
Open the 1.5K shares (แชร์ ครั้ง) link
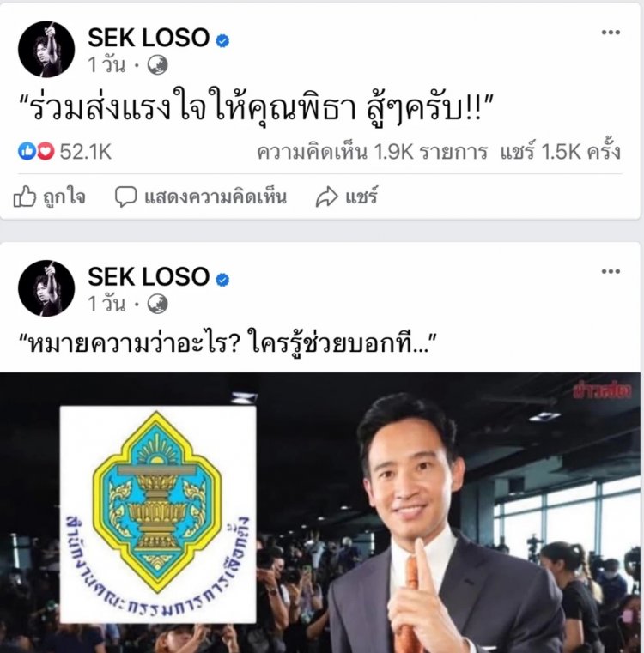561,152
